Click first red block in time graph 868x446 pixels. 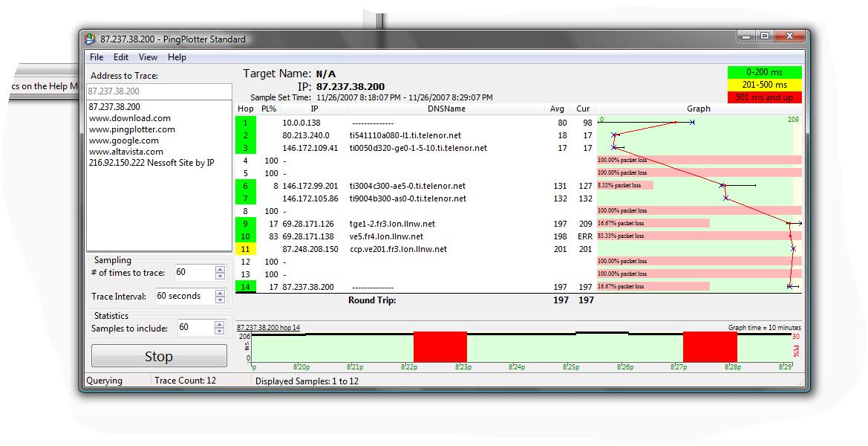click(440, 347)
